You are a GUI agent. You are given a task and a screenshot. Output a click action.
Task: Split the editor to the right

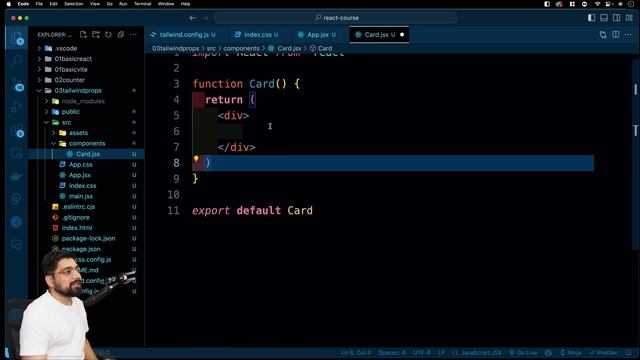click(616, 35)
